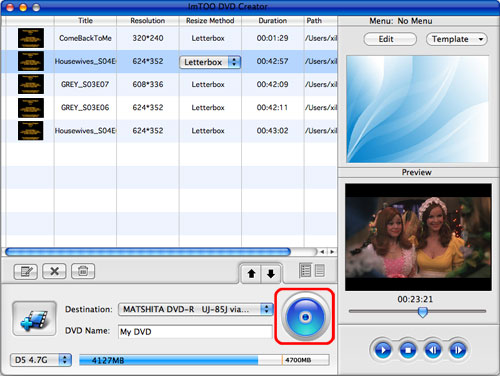The width and height of the screenshot is (500, 376).
Task: Switch to detailed list view icon
Action: [x=305, y=270]
